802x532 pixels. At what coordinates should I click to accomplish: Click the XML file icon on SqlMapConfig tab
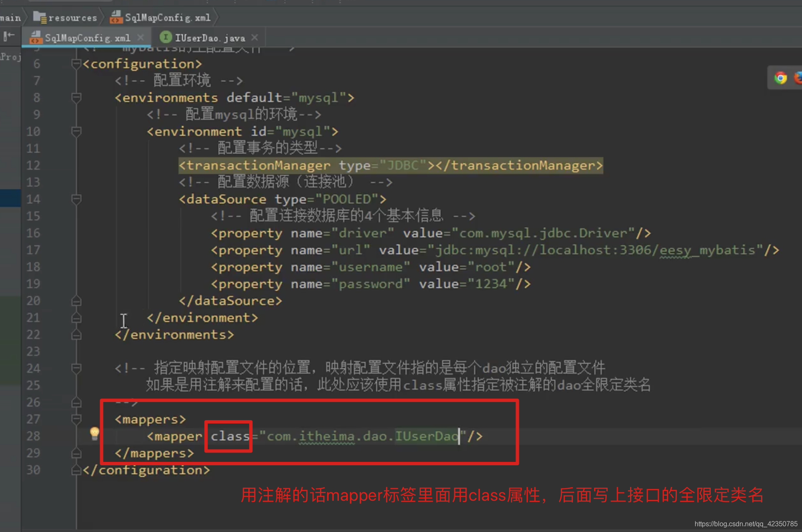[35, 38]
